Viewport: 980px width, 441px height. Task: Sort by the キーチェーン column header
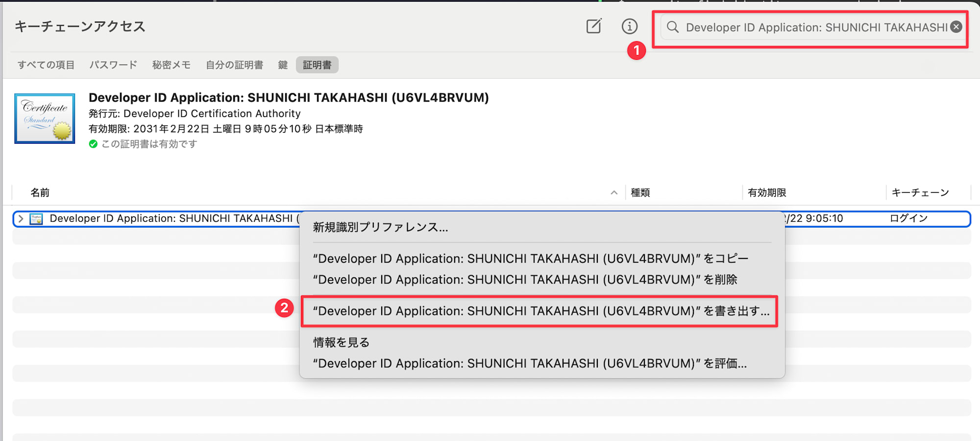920,193
